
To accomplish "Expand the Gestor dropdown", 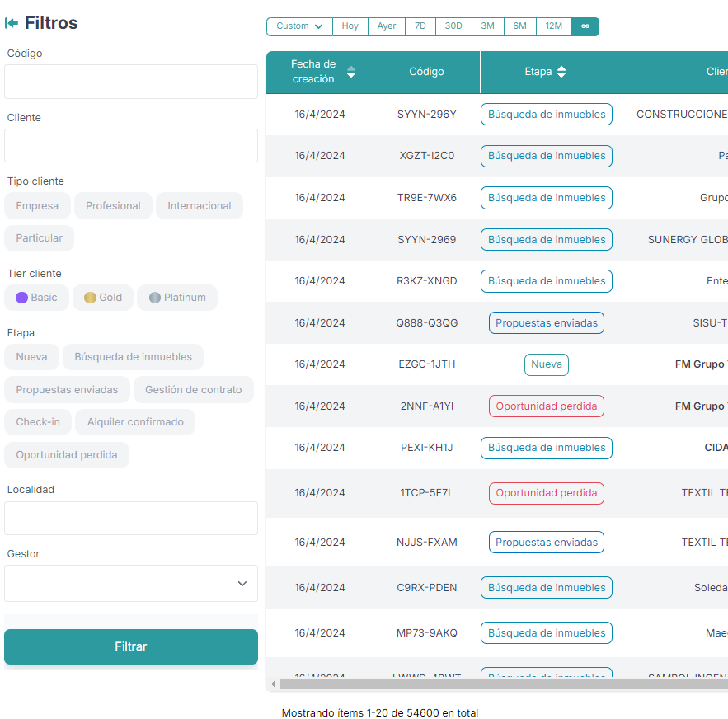I will point(131,584).
